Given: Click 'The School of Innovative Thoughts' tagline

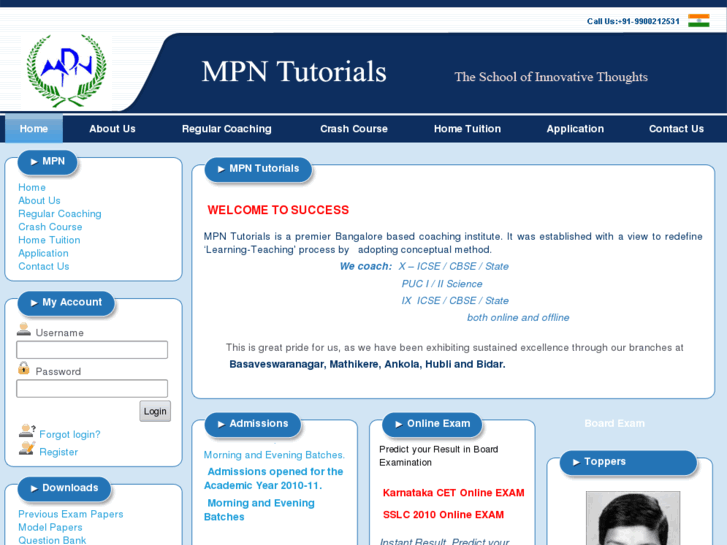Looking at the screenshot, I should (x=551, y=77).
